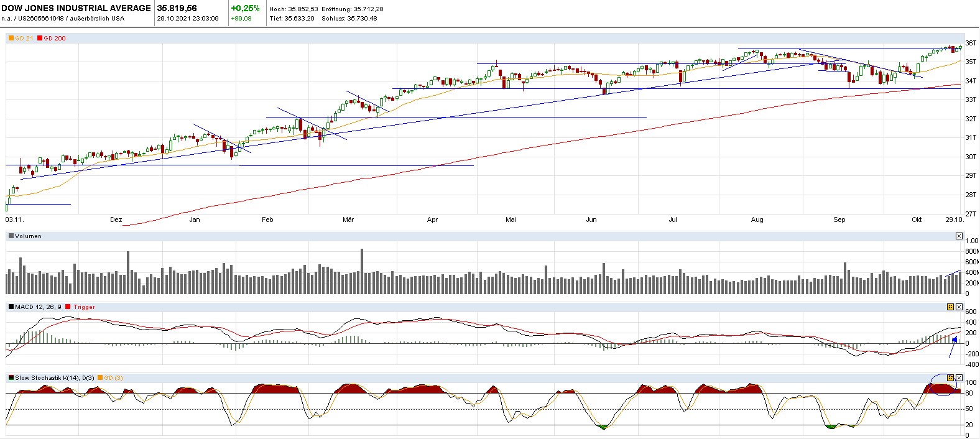Click the red GD 200 swatch
Screen dimensions: 980x439
point(40,39)
